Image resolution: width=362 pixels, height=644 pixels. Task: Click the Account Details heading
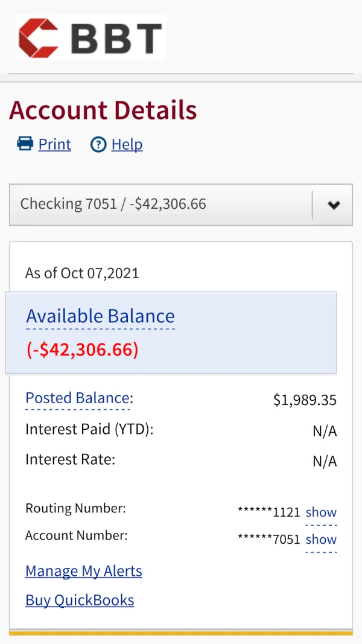coord(103,110)
